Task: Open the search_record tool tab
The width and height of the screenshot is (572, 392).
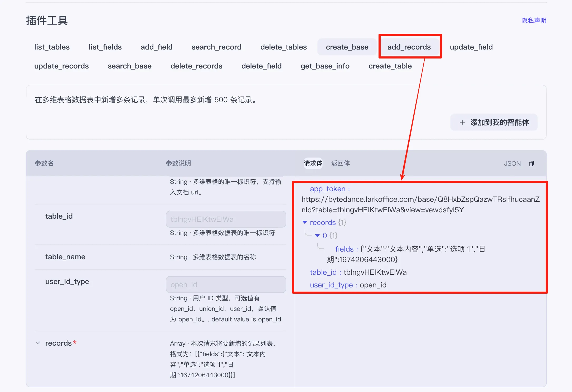Action: click(x=216, y=47)
